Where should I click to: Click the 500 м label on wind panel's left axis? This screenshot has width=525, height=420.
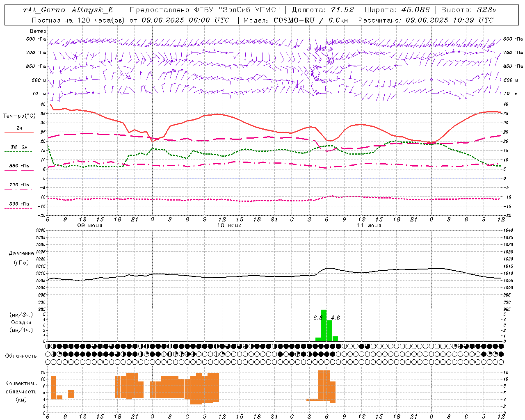pyautogui.click(x=39, y=80)
